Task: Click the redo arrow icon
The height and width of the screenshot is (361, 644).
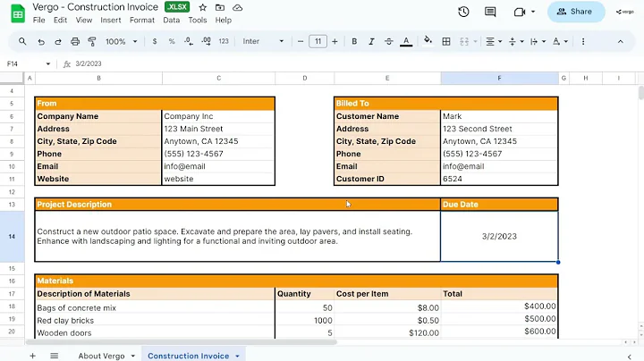Action: [x=58, y=41]
